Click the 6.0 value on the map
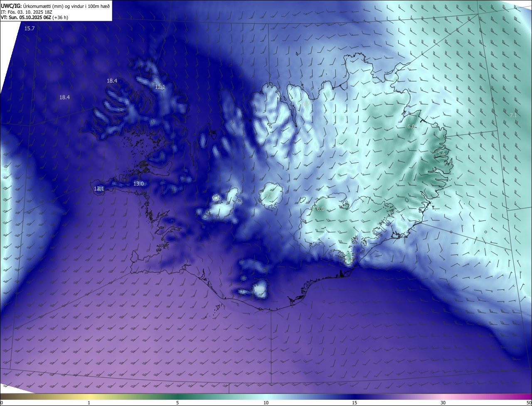 point(411,126)
